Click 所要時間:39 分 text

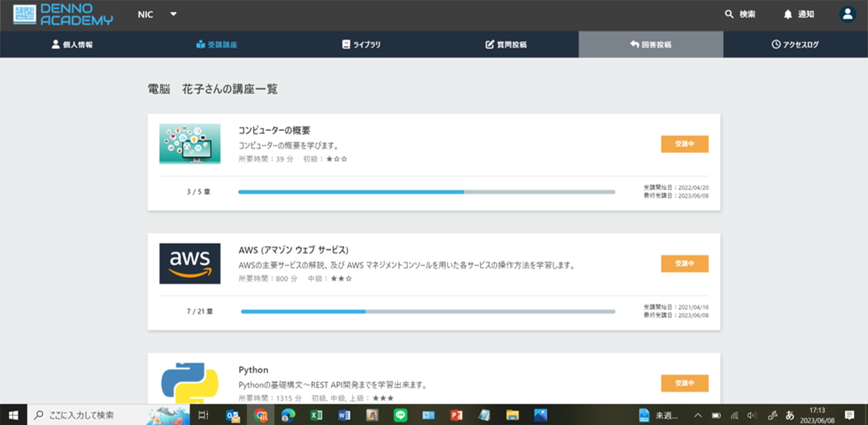pos(266,159)
